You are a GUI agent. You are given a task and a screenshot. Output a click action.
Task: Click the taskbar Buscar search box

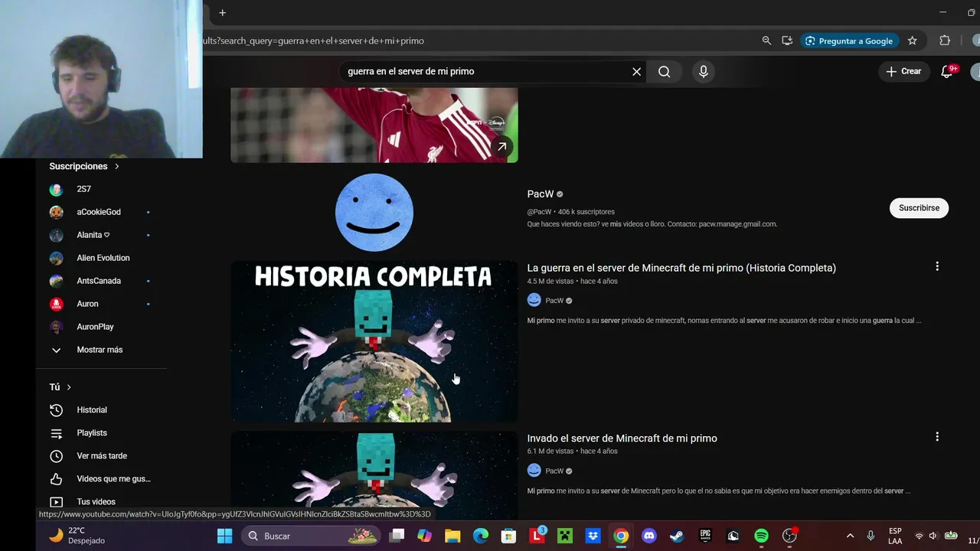point(309,536)
